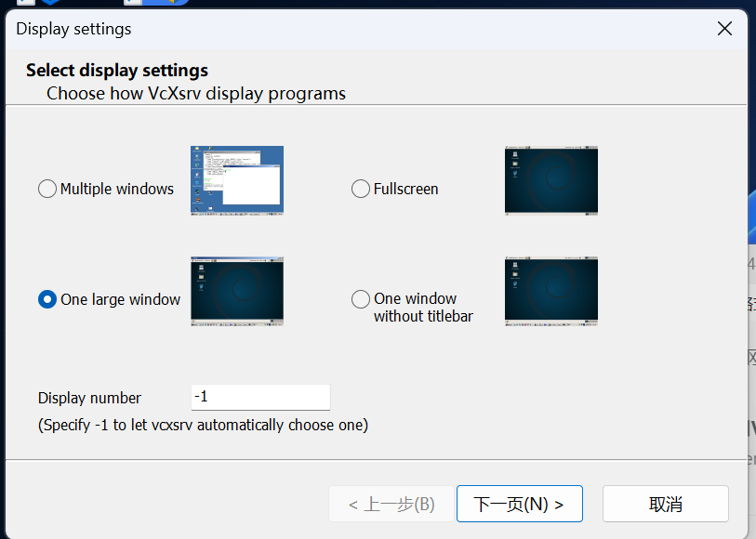756x539 pixels.
Task: Click the 取消 cancel button
Action: [665, 504]
